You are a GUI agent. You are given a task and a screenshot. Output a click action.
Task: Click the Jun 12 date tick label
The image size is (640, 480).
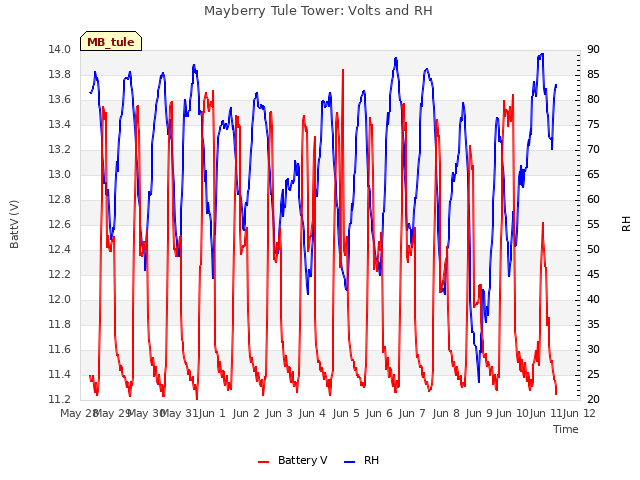pyautogui.click(x=579, y=413)
